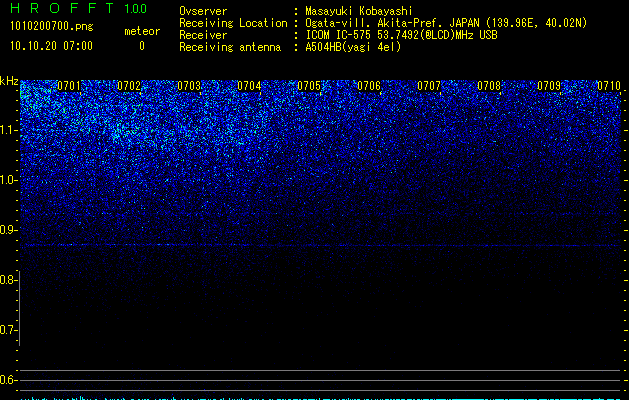Viewport: 629px width, 400px height.
Task: Select the meteor count value 0
Action: pyautogui.click(x=142, y=46)
